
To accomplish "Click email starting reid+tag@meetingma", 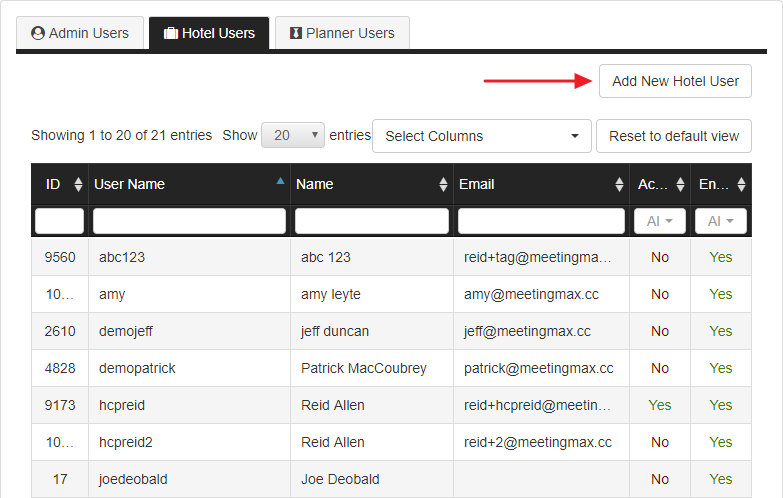I will coord(537,257).
